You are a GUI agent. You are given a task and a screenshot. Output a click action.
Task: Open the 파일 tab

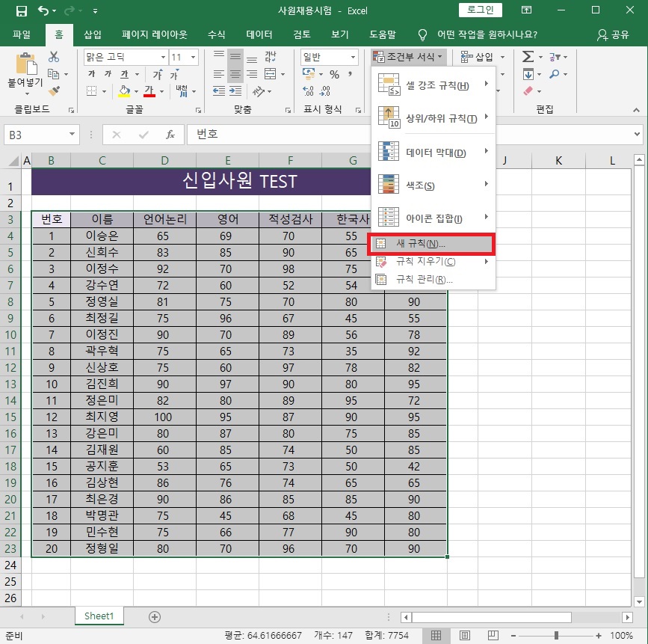click(22, 34)
